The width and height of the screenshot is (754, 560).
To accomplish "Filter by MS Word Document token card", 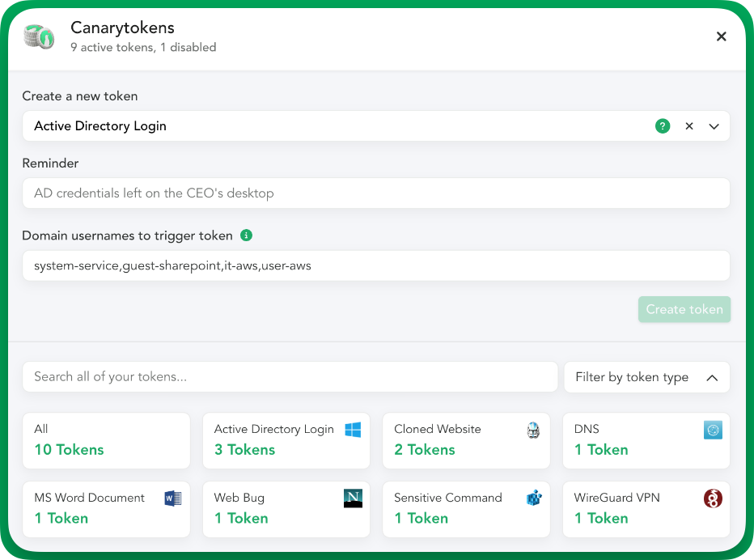I will tap(106, 510).
